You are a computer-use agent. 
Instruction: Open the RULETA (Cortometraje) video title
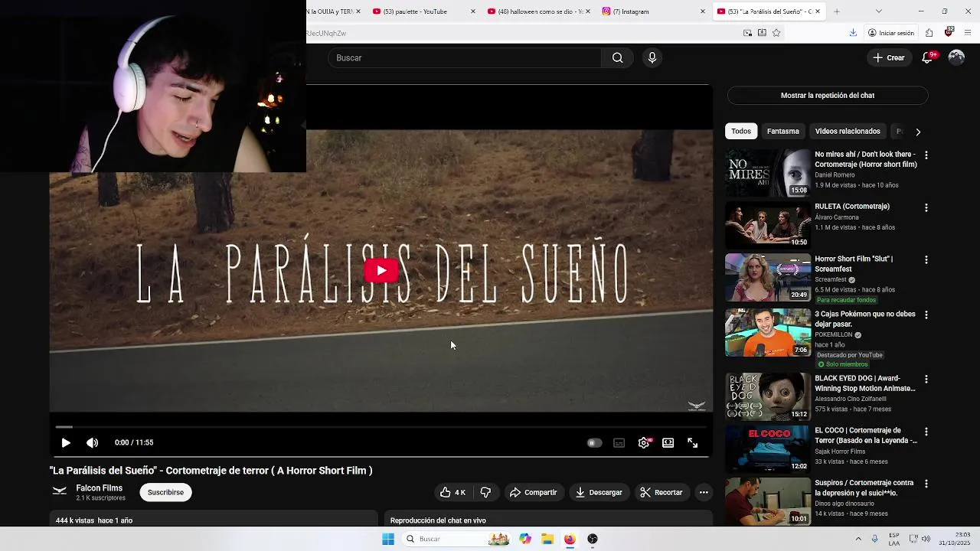tap(852, 207)
